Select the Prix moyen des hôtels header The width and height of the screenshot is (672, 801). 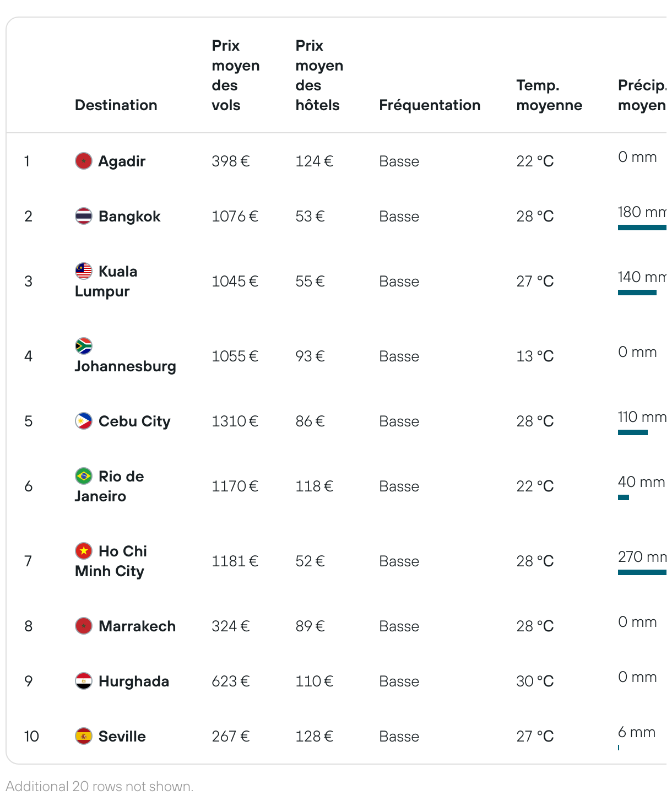pyautogui.click(x=319, y=75)
